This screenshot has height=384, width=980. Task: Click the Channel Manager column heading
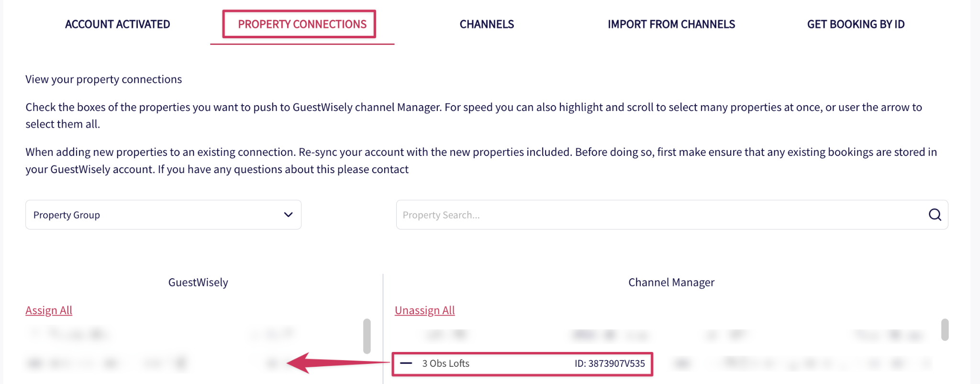(x=671, y=283)
